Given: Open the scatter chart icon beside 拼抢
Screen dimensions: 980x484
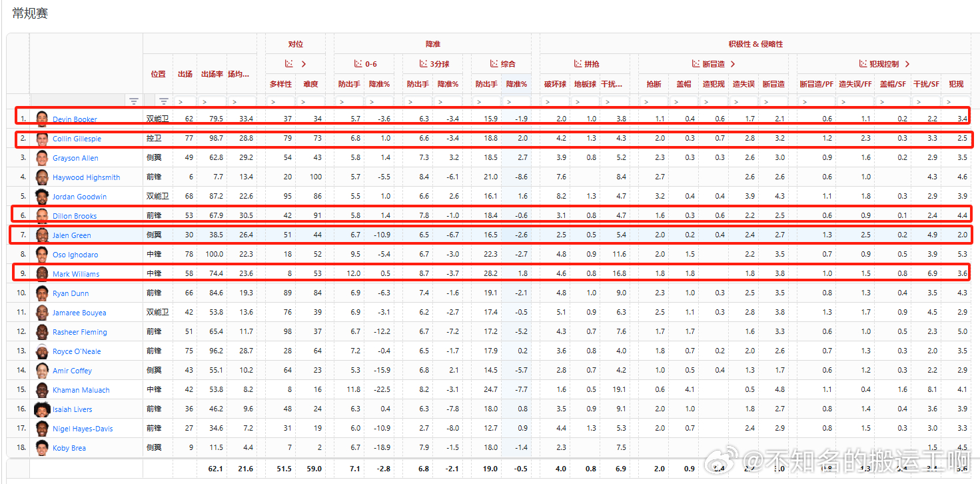Looking at the screenshot, I should (579, 64).
